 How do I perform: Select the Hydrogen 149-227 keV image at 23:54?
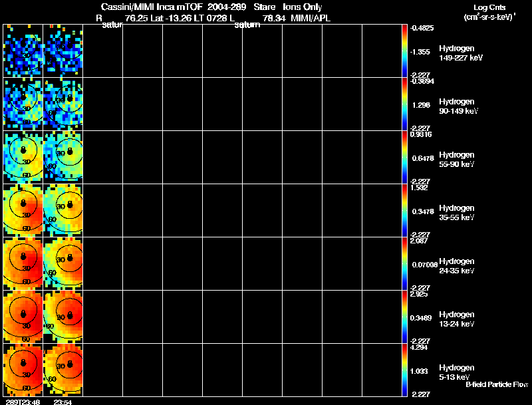click(x=63, y=51)
